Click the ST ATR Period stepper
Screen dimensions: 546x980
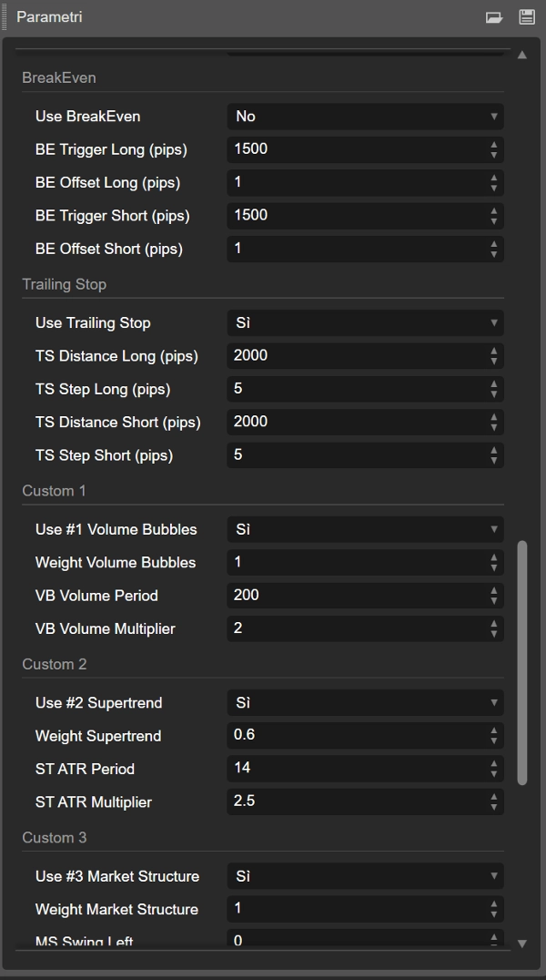click(494, 770)
